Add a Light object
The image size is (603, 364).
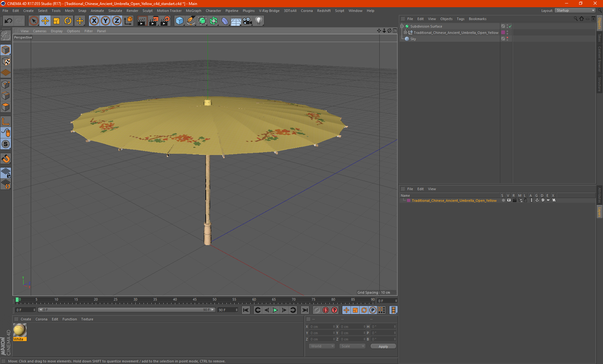pyautogui.click(x=259, y=21)
